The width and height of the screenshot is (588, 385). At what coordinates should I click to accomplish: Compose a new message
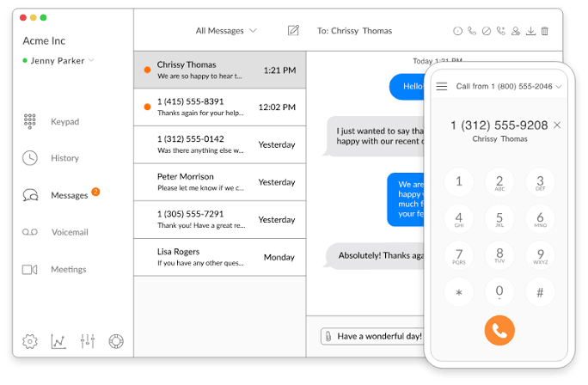293,30
